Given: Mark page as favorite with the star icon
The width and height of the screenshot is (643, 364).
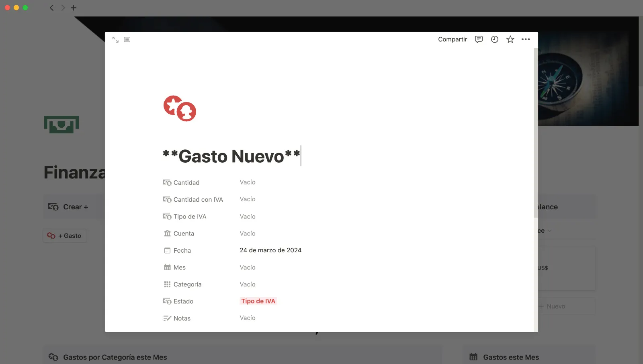Looking at the screenshot, I should point(510,39).
